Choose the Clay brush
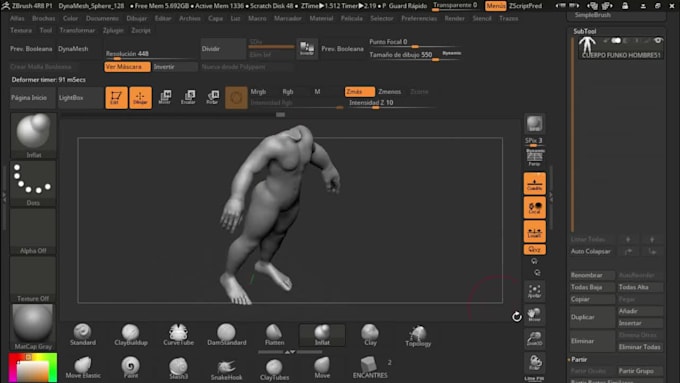 click(370, 334)
